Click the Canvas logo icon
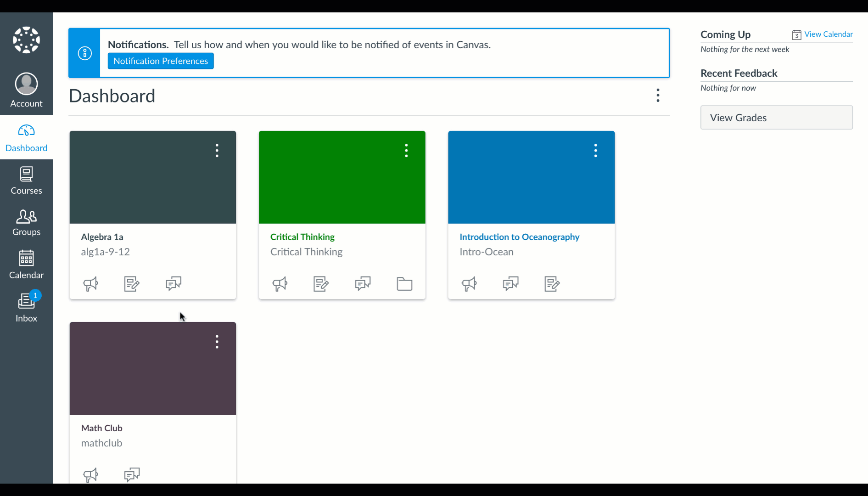The image size is (868, 496). pyautogui.click(x=26, y=40)
